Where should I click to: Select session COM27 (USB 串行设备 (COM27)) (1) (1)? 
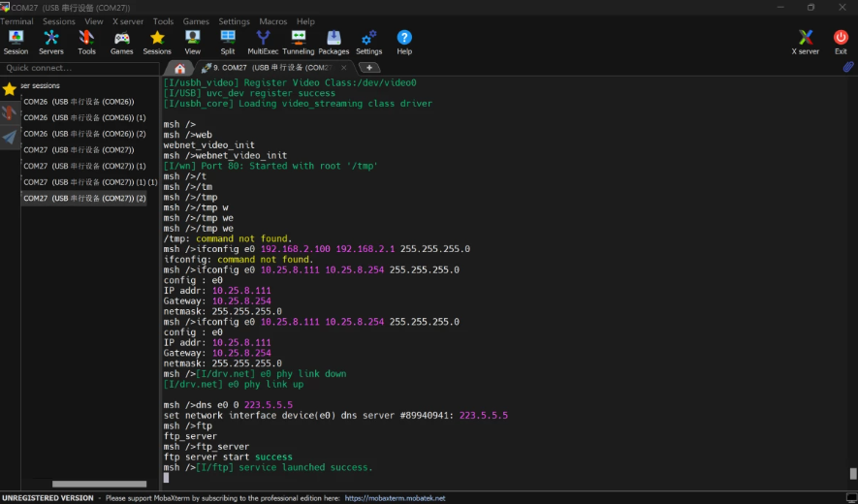(x=90, y=181)
